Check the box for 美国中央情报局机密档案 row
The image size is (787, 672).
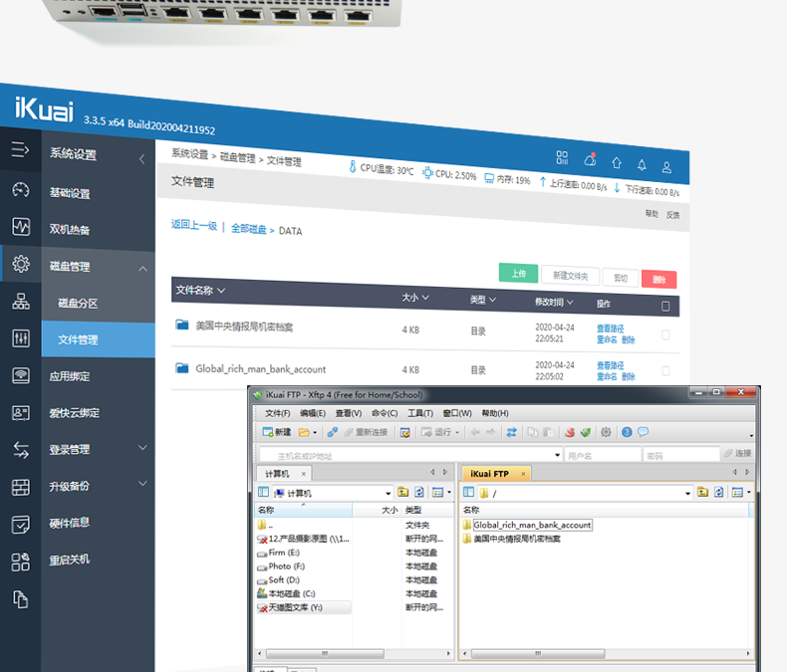pos(665,335)
